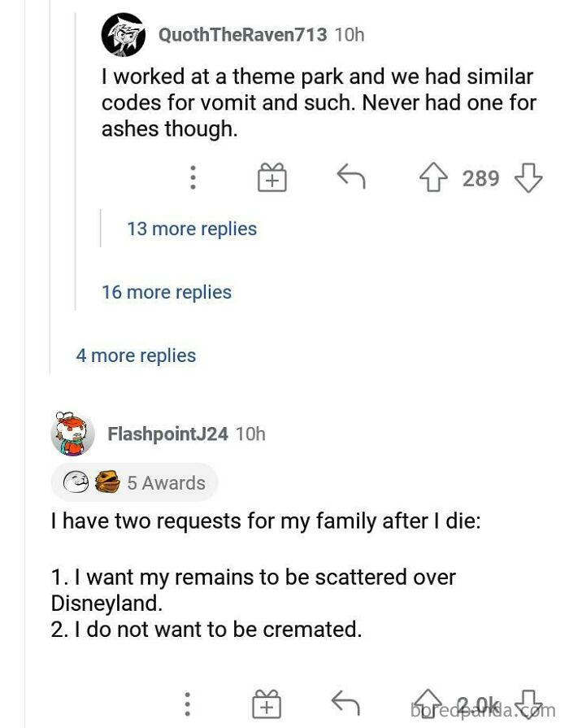The height and width of the screenshot is (728, 569).
Task: View the 5 Awards badge details
Action: 134,482
